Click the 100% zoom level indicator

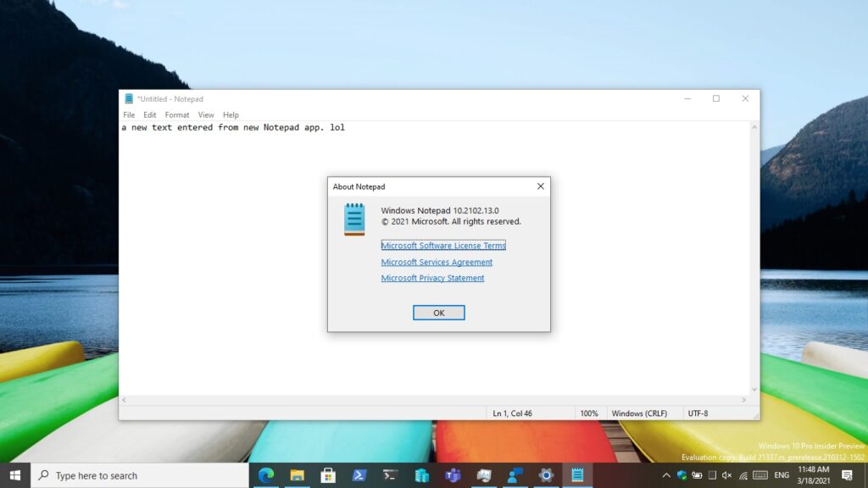click(590, 413)
